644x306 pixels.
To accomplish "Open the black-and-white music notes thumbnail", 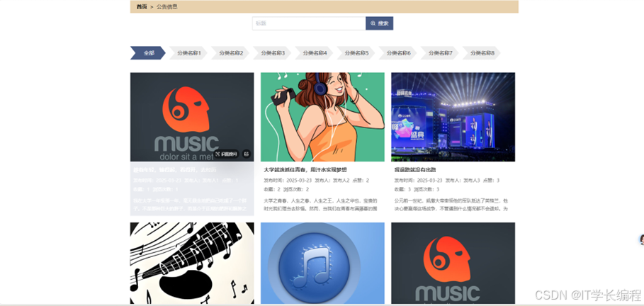I will pos(192,263).
